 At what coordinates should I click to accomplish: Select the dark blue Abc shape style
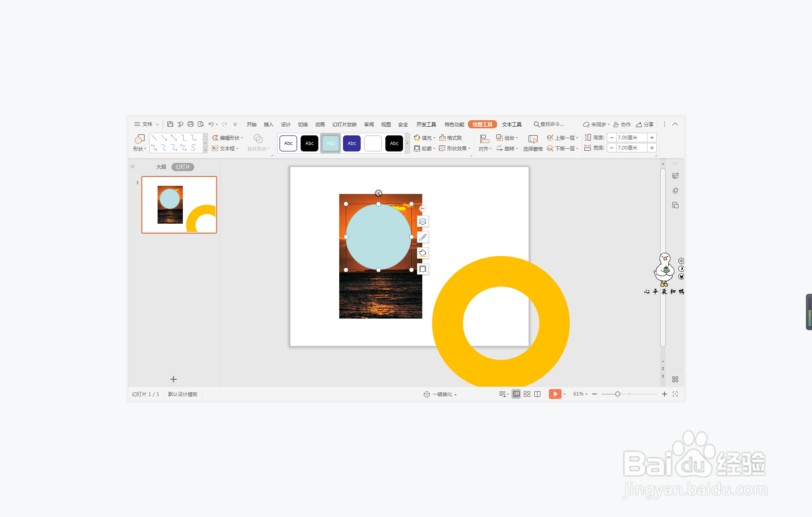tap(352, 143)
